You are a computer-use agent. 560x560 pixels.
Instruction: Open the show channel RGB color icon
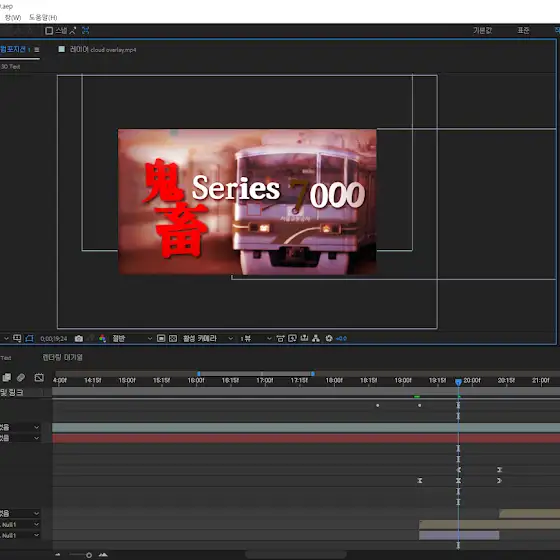(x=102, y=338)
